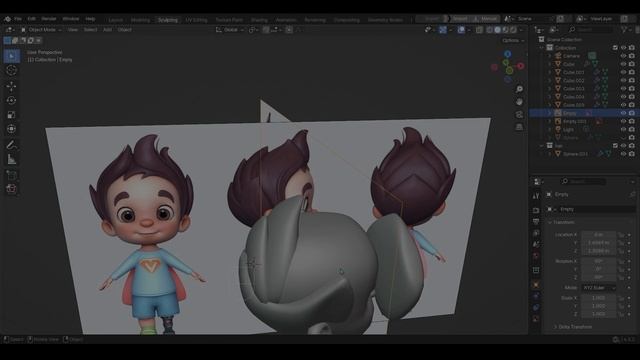Open the red World properties tab
Screen dimensions: 640x360
pos(536,256)
